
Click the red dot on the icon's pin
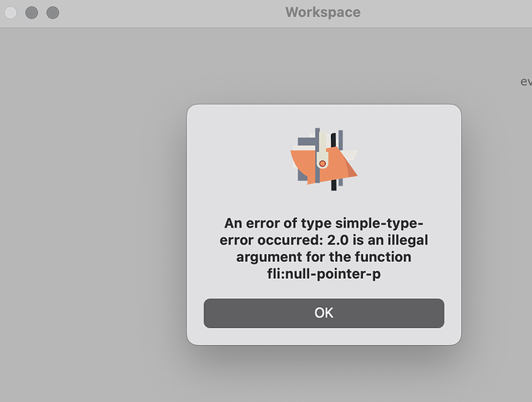click(323, 164)
